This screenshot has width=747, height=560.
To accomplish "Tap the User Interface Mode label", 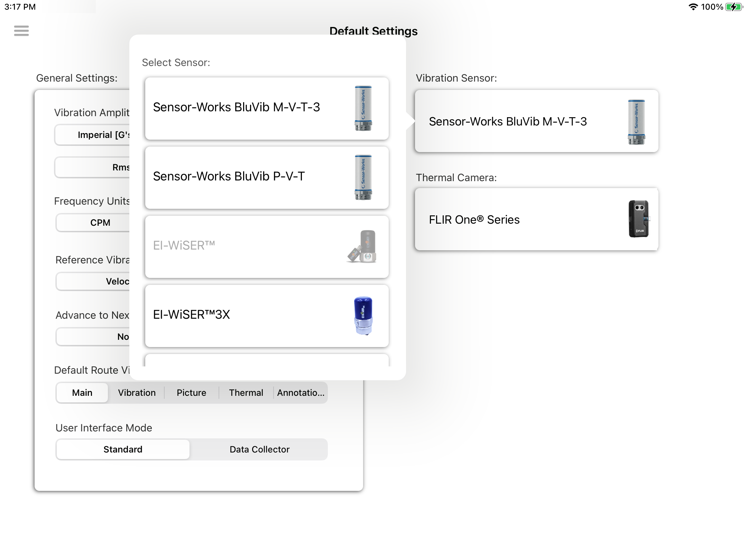I will [x=104, y=428].
